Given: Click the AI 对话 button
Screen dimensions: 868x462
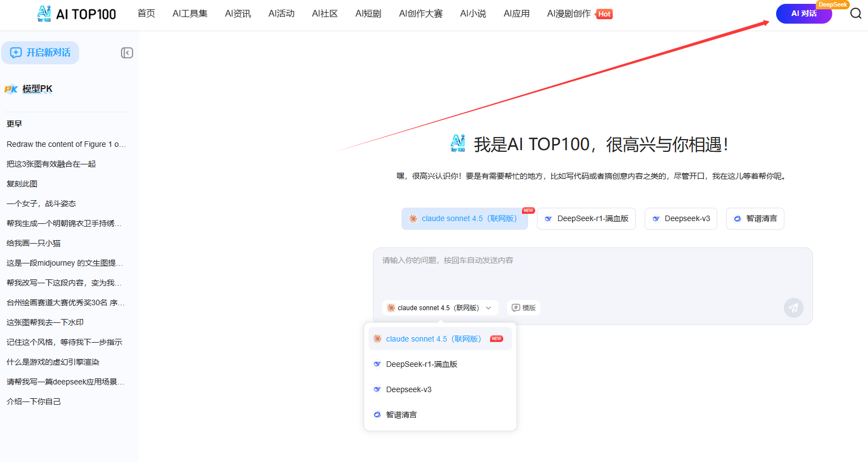Looking at the screenshot, I should (x=803, y=14).
